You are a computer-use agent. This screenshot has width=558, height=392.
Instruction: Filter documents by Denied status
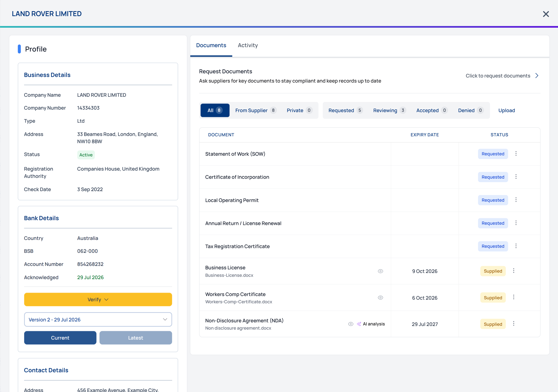pyautogui.click(x=471, y=110)
